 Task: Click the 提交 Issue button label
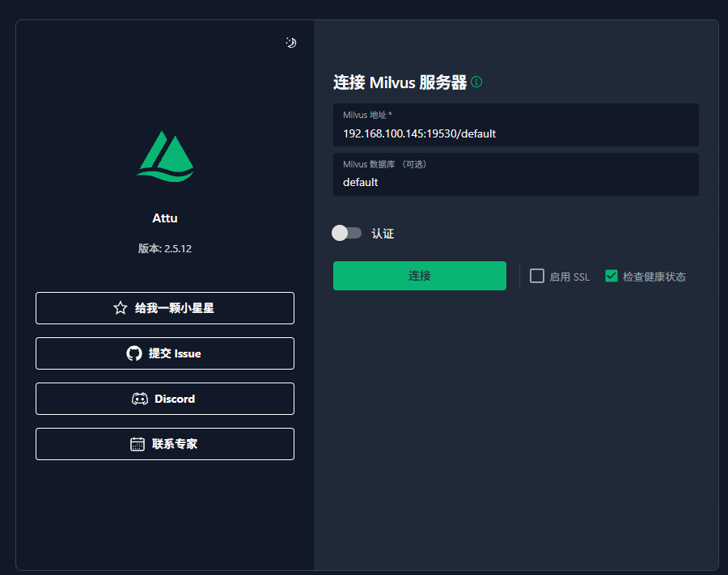175,353
